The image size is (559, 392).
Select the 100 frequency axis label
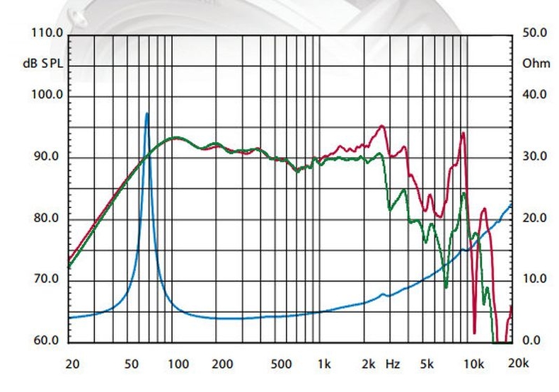click(178, 364)
